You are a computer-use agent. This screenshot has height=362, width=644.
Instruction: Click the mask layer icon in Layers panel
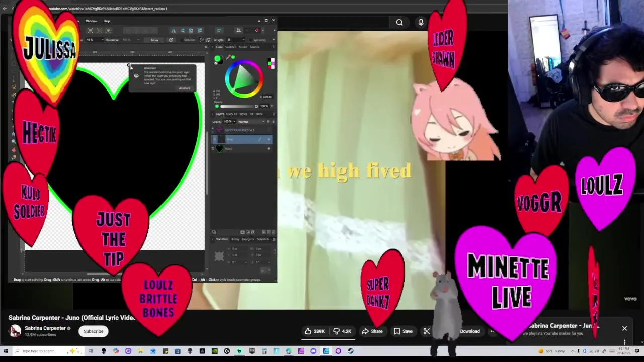point(243,232)
